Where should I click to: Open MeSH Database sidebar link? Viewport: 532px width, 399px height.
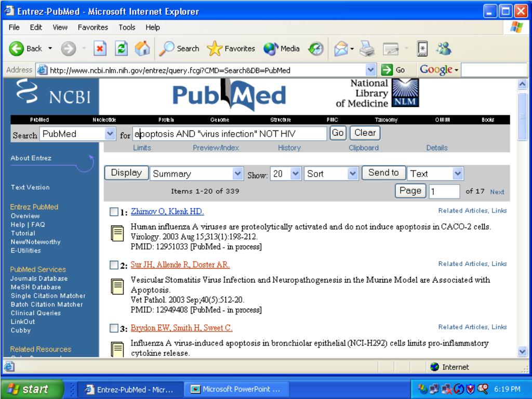pyautogui.click(x=36, y=287)
